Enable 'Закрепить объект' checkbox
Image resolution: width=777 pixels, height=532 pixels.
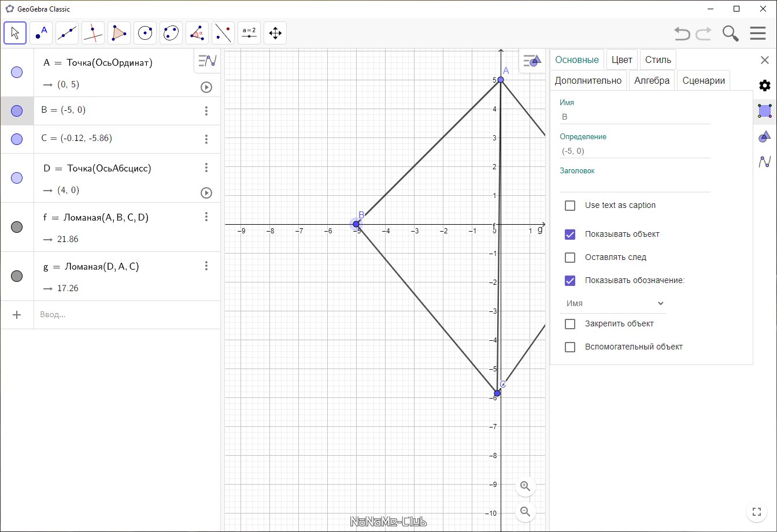coord(570,324)
